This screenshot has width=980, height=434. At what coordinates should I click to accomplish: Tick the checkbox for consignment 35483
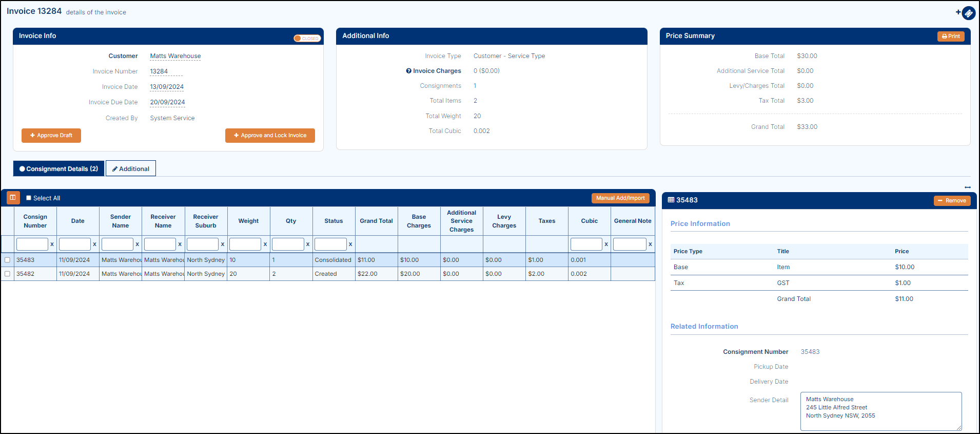click(7, 260)
